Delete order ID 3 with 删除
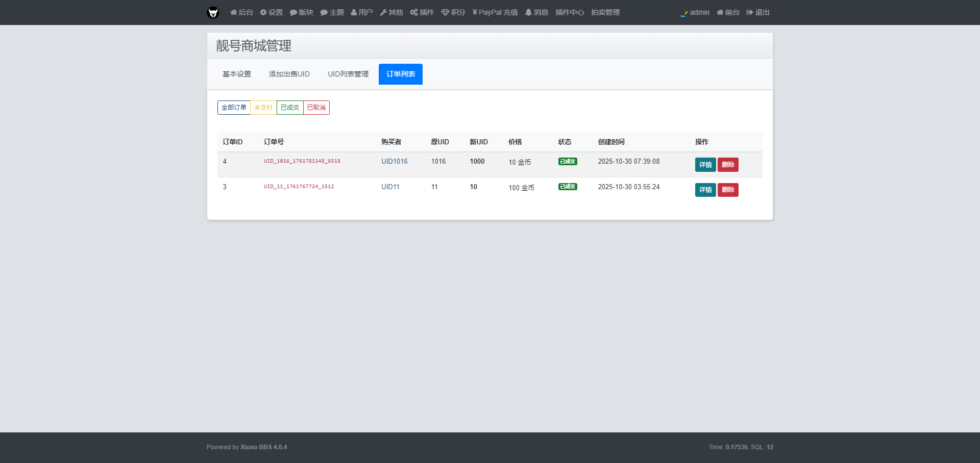The height and width of the screenshot is (463, 980). tap(728, 190)
